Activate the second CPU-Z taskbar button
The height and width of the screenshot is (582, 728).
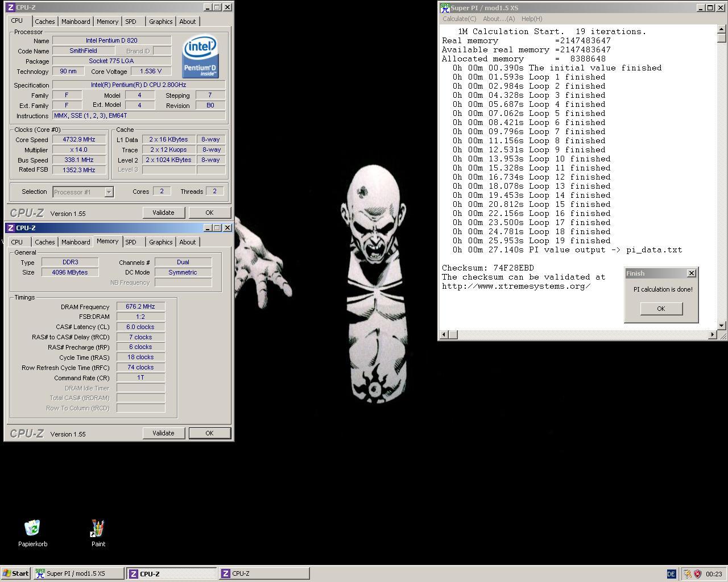pos(264,573)
